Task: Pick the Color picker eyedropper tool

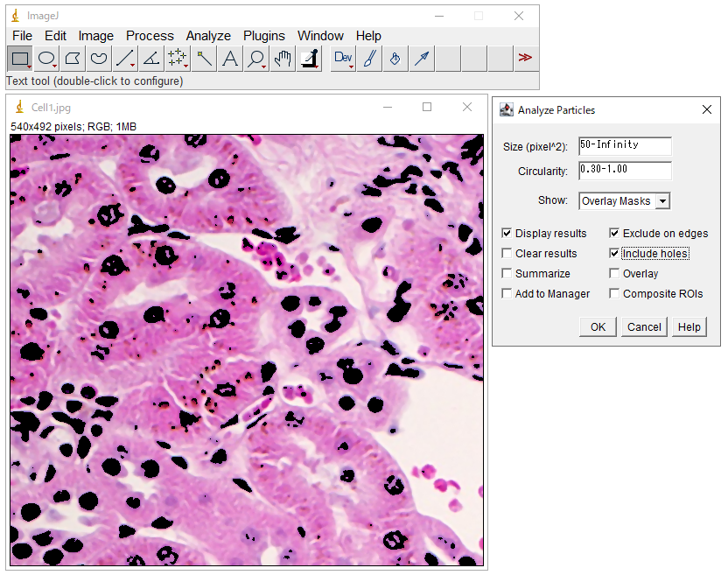Action: pos(309,59)
